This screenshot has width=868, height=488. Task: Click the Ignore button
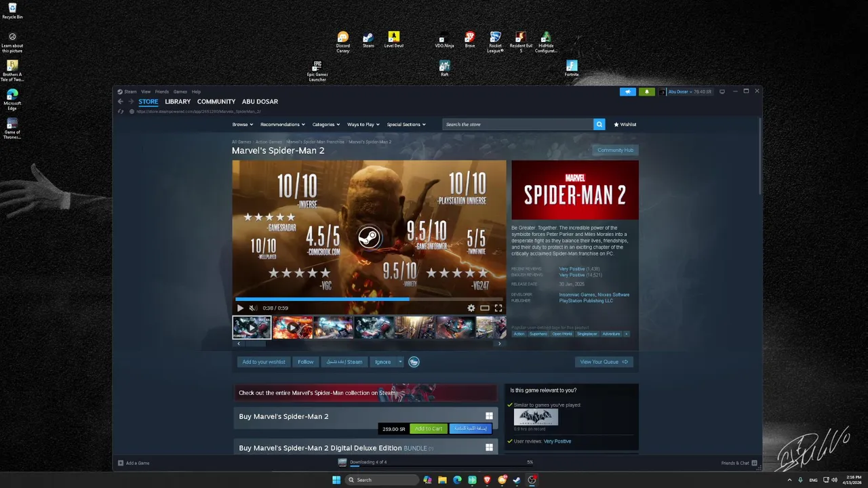point(383,362)
